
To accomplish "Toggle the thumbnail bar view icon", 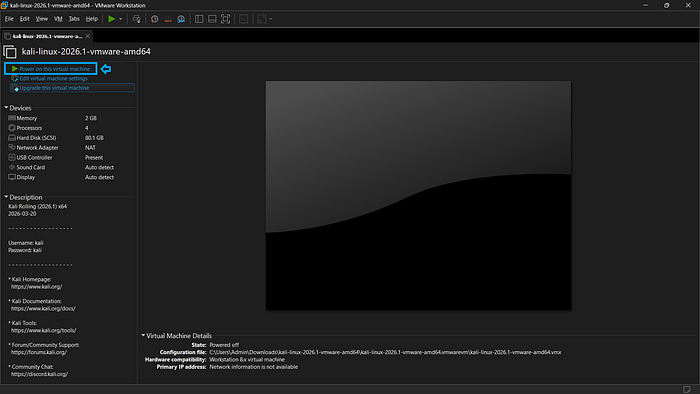I will [x=212, y=19].
